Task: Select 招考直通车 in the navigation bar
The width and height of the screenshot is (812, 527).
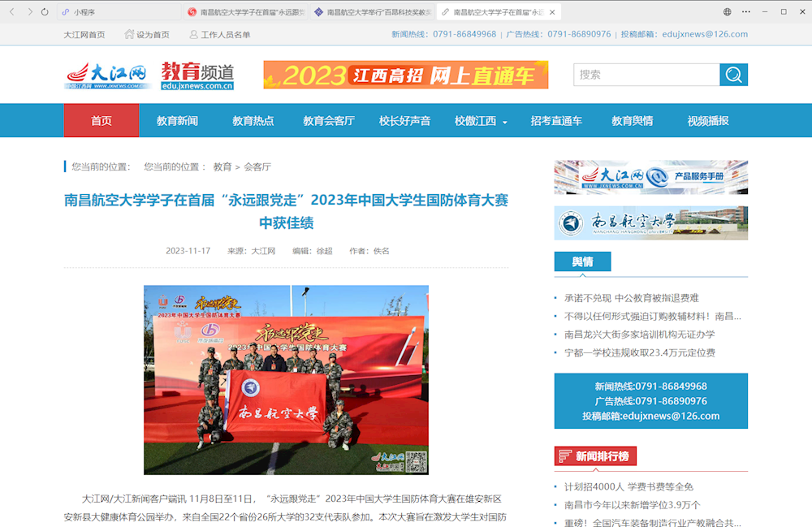Action: (556, 121)
